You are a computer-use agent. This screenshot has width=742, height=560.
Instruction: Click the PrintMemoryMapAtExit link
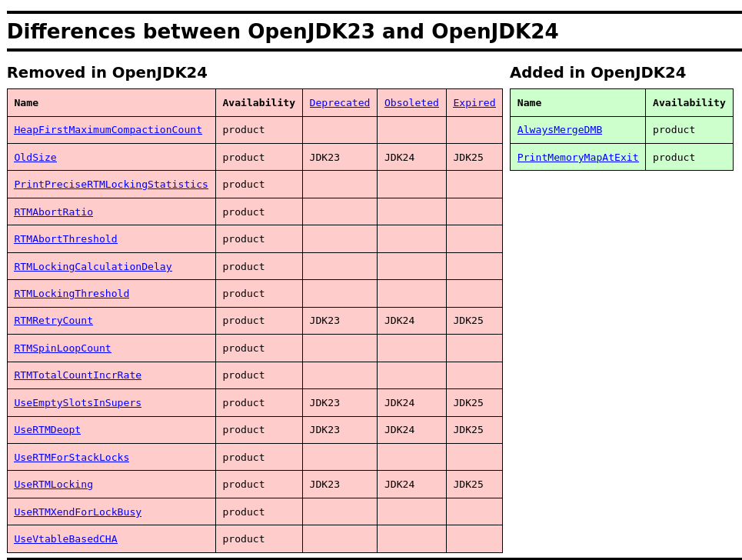click(x=577, y=157)
